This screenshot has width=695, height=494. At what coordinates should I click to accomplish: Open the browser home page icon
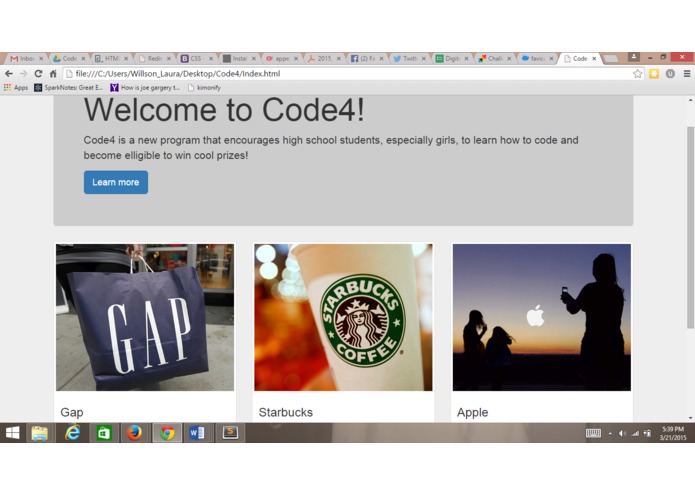point(53,74)
